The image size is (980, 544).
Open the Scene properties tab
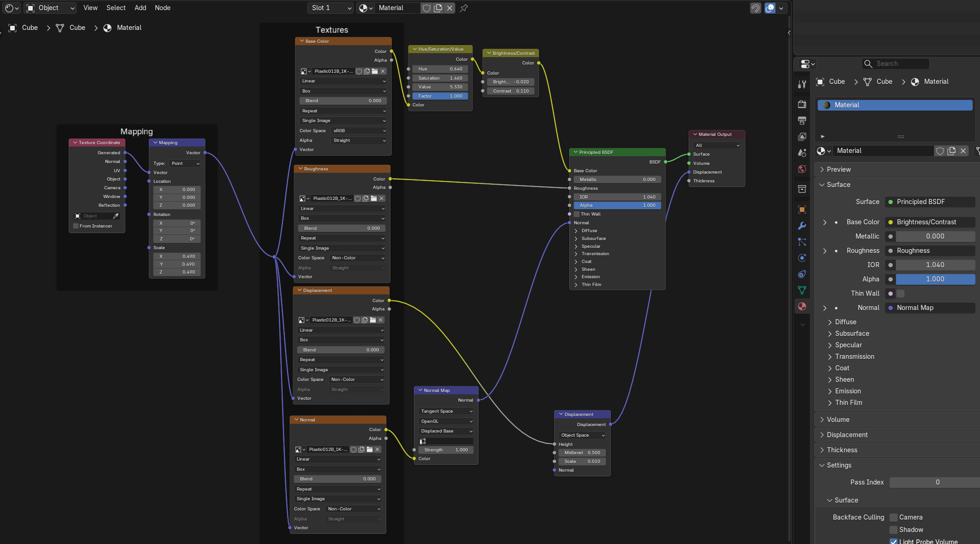pos(802,153)
